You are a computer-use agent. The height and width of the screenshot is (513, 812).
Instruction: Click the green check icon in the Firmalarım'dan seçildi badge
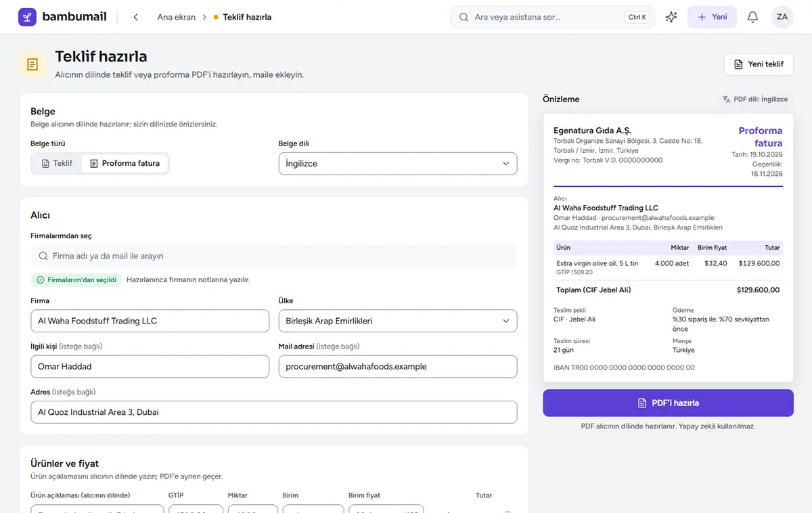tap(41, 280)
